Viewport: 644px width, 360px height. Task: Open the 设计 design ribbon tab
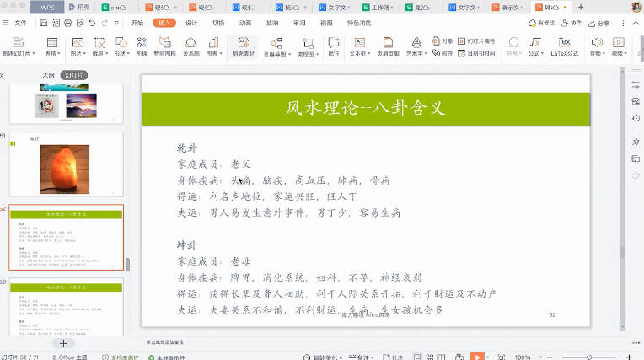(191, 23)
